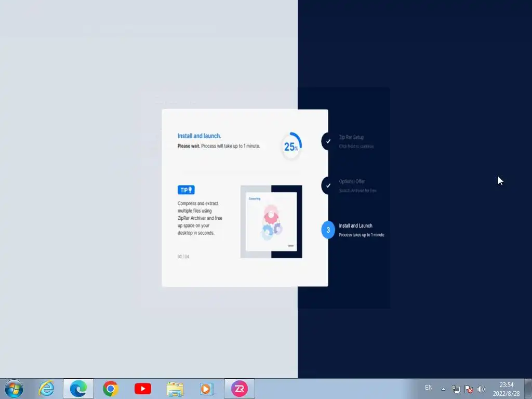The image size is (532, 399).
Task: Open the YouTube taskbar shortcut
Action: pos(142,389)
